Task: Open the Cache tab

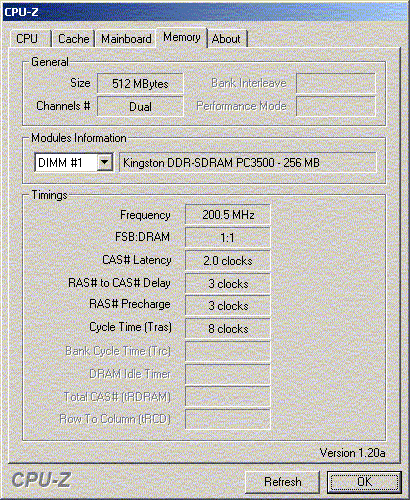Action: pos(74,39)
